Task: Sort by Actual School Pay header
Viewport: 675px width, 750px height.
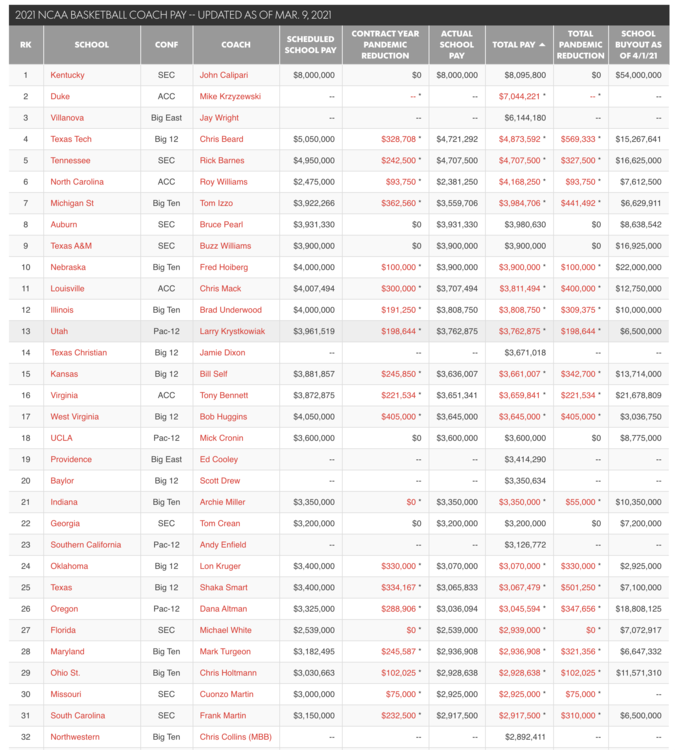Action: click(x=456, y=45)
